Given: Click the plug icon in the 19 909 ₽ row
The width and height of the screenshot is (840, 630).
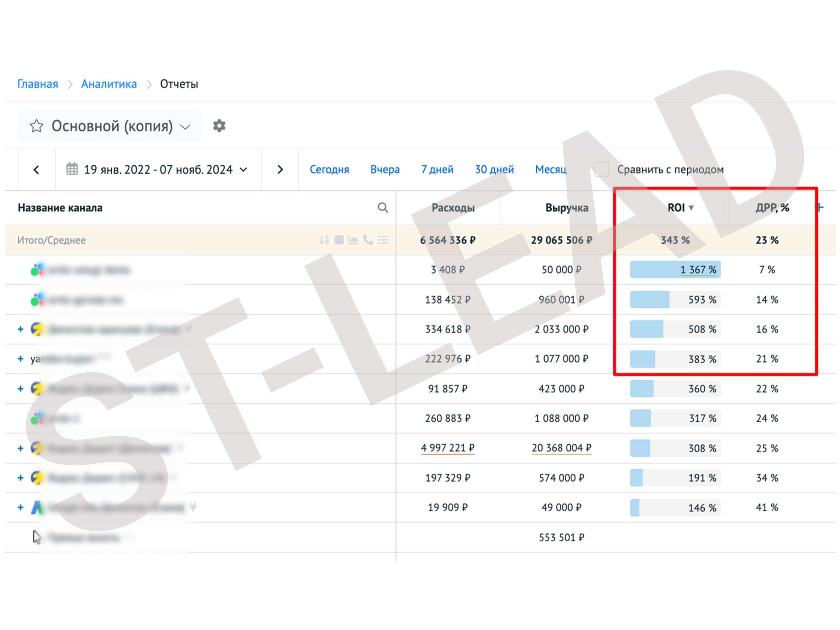Looking at the screenshot, I should [x=193, y=507].
